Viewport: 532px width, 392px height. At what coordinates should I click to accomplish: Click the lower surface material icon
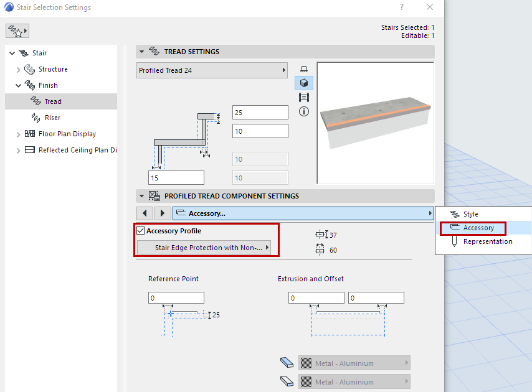point(287,381)
